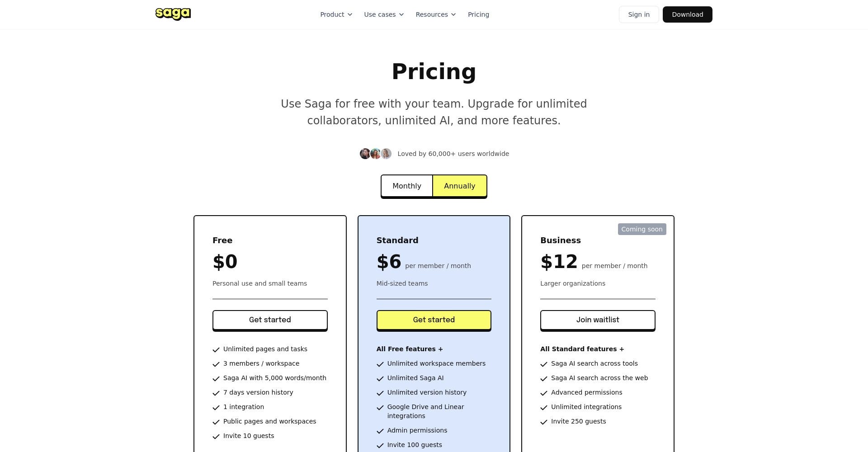Click checkmark beside Unlimited pages and tasks
The image size is (868, 452).
tap(216, 349)
